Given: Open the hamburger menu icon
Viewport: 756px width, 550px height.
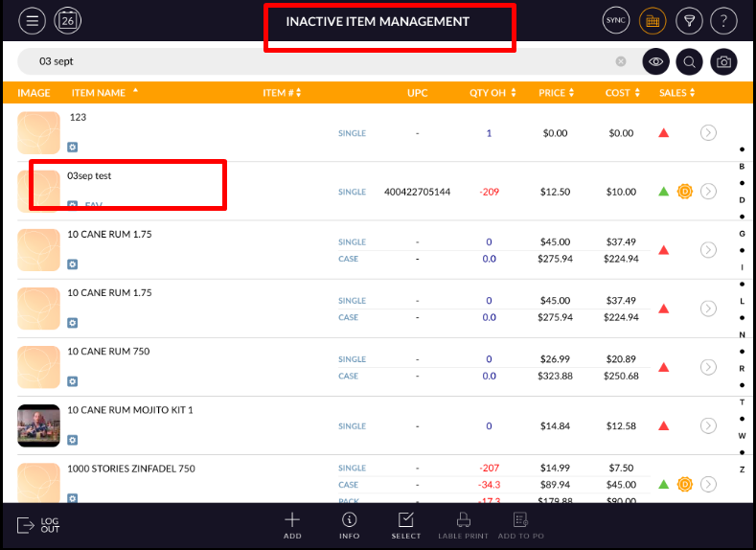Looking at the screenshot, I should pyautogui.click(x=33, y=20).
